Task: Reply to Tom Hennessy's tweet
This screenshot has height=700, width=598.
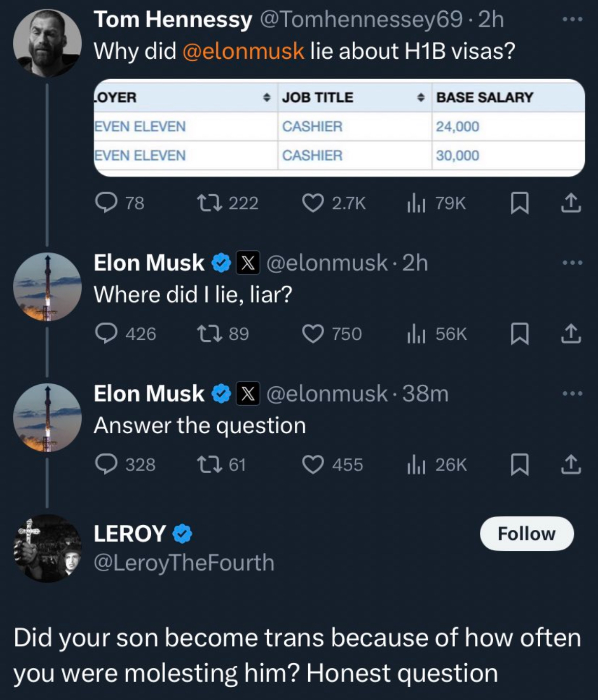Action: click(x=106, y=203)
